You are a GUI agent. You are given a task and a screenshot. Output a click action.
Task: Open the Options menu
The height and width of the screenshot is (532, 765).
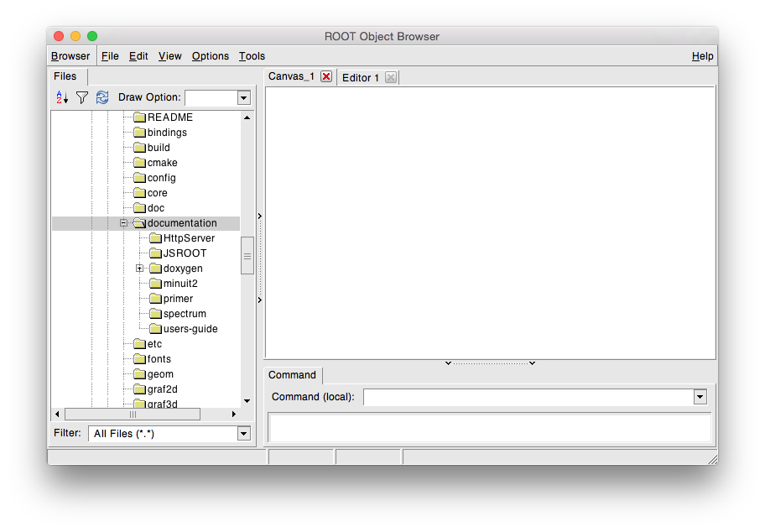210,56
